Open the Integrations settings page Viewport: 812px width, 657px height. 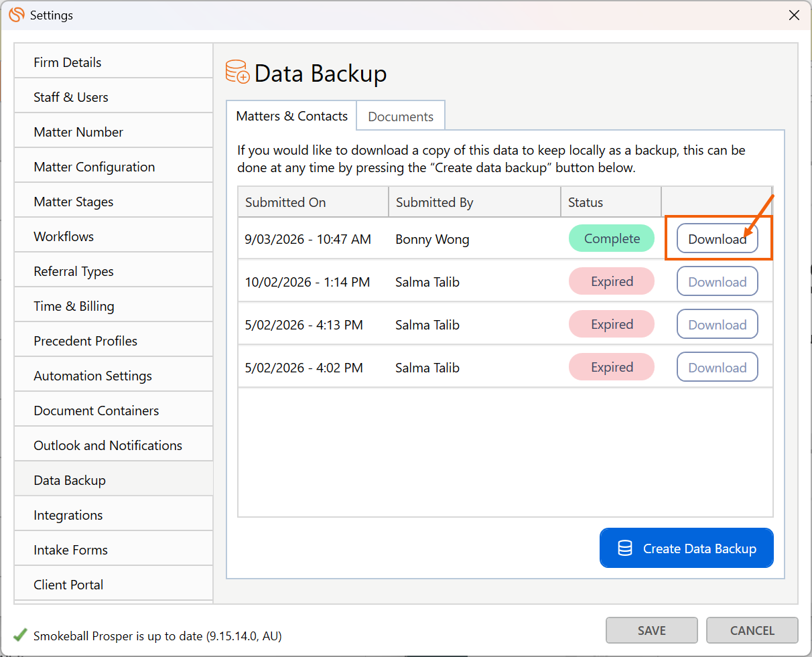coord(68,515)
